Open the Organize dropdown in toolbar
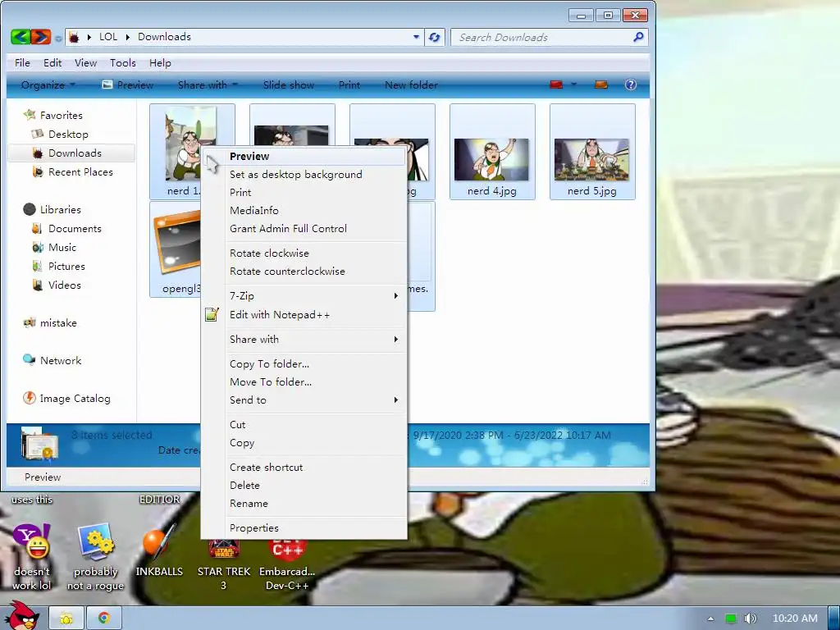840x630 pixels. [x=48, y=84]
